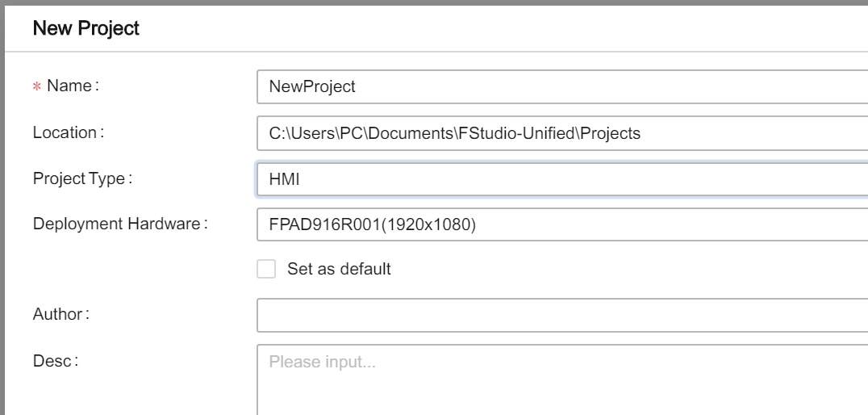Click the 'Set as default' label text
This screenshot has width=868, height=415.
click(339, 270)
